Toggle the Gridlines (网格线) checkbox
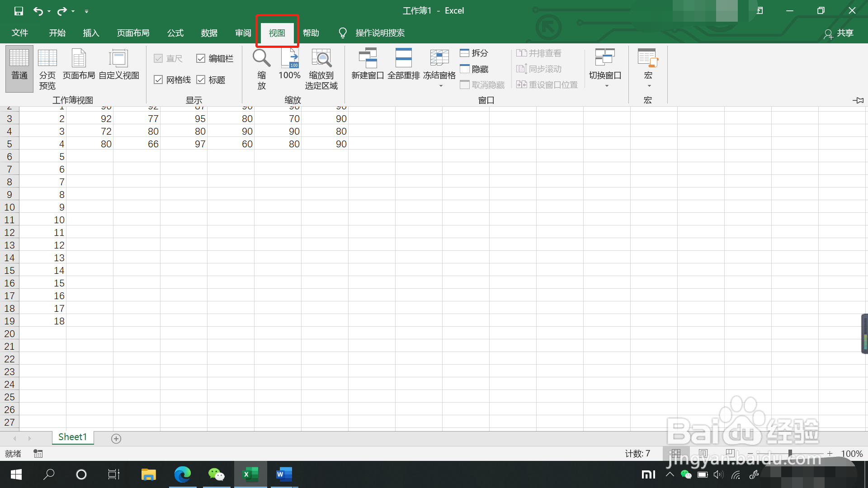Viewport: 868px width, 488px height. pyautogui.click(x=158, y=80)
